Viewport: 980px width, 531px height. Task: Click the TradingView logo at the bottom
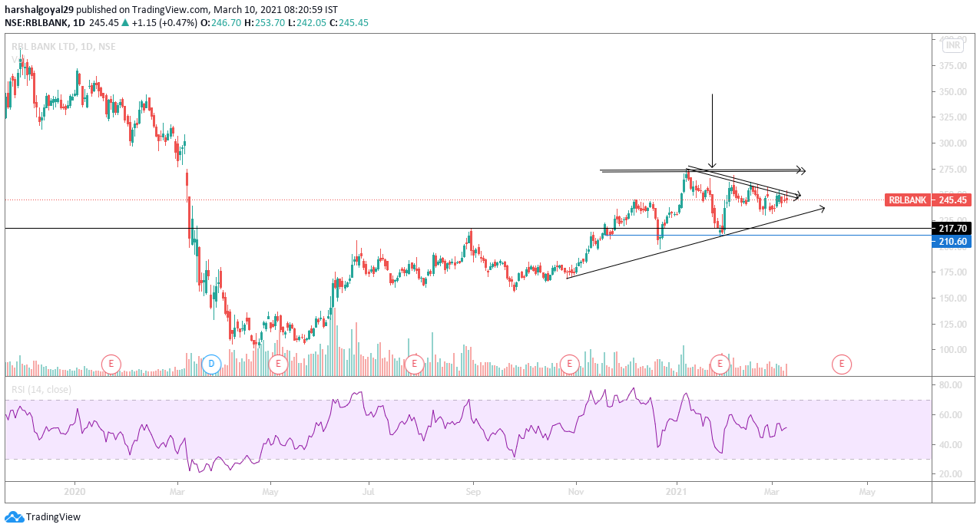point(43,517)
